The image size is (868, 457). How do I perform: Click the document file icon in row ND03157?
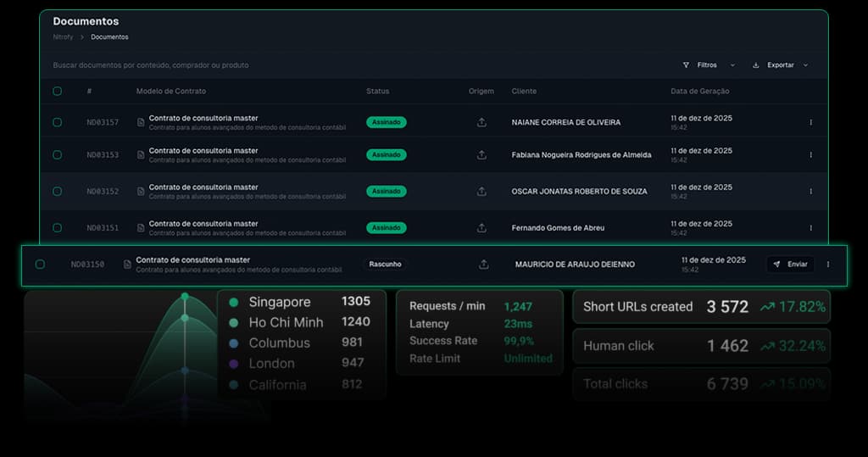pyautogui.click(x=141, y=122)
